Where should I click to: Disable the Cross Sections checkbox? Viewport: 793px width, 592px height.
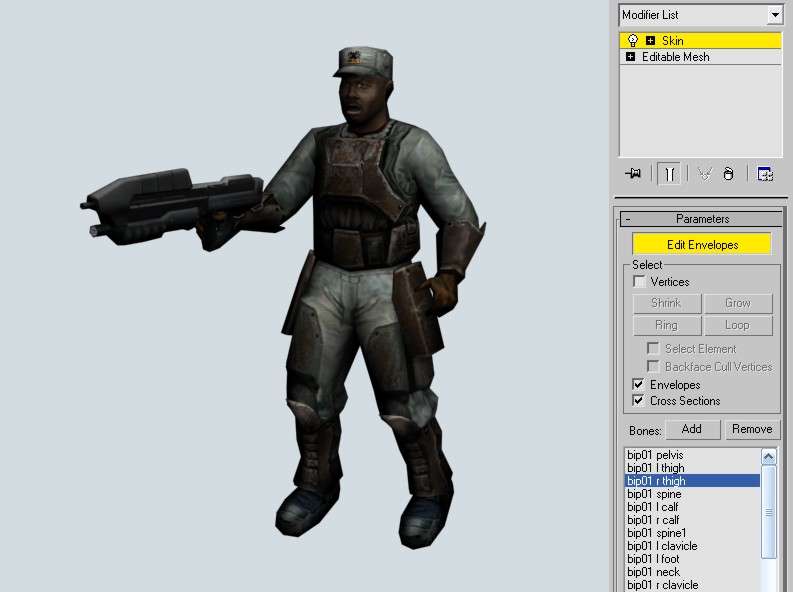pos(639,401)
